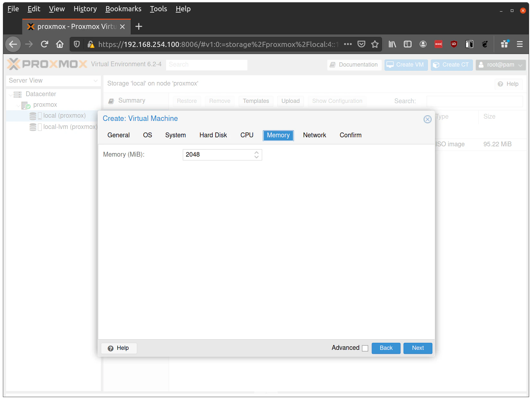532x400 pixels.
Task: Switch to the Confirm tab
Action: point(350,135)
